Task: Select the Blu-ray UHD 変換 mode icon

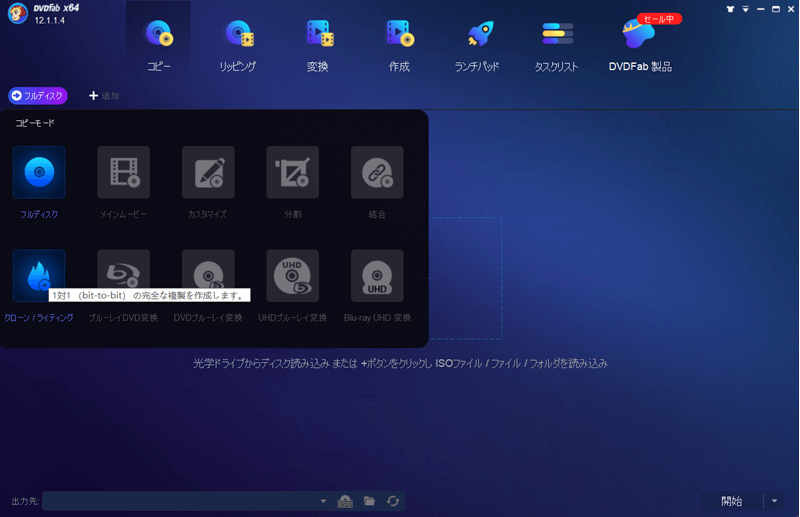Action: [x=377, y=275]
